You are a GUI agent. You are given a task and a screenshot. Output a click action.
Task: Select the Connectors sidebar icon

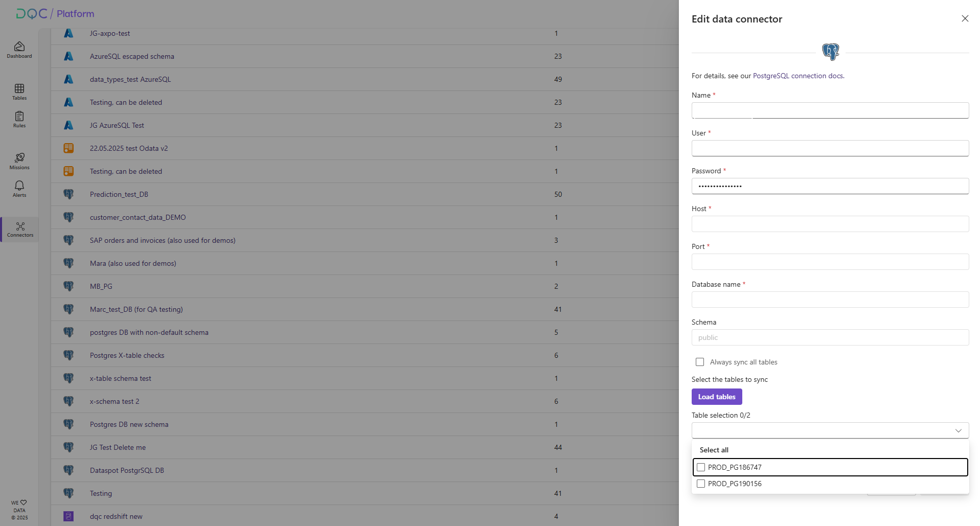pos(20,230)
